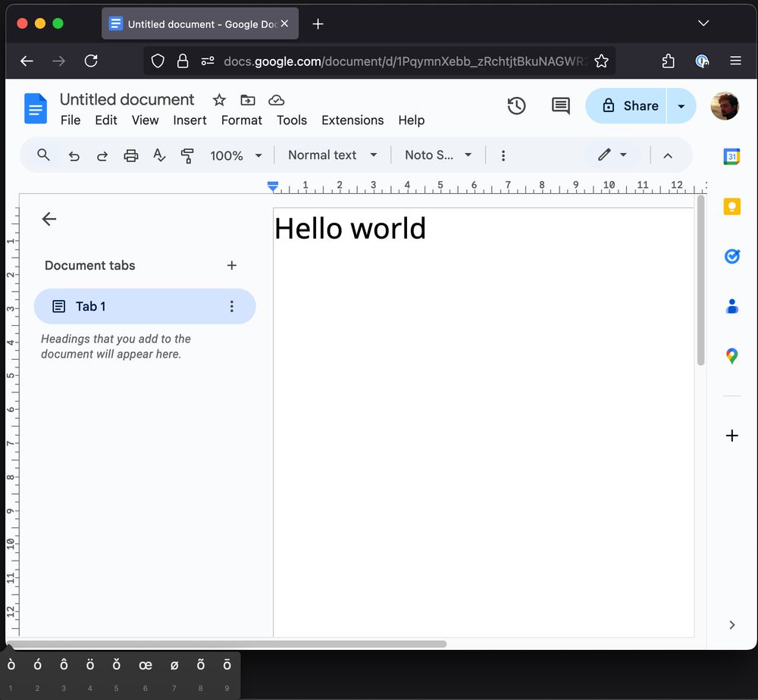Open more toolbar options (three dots)
758x700 pixels.
pyautogui.click(x=503, y=155)
